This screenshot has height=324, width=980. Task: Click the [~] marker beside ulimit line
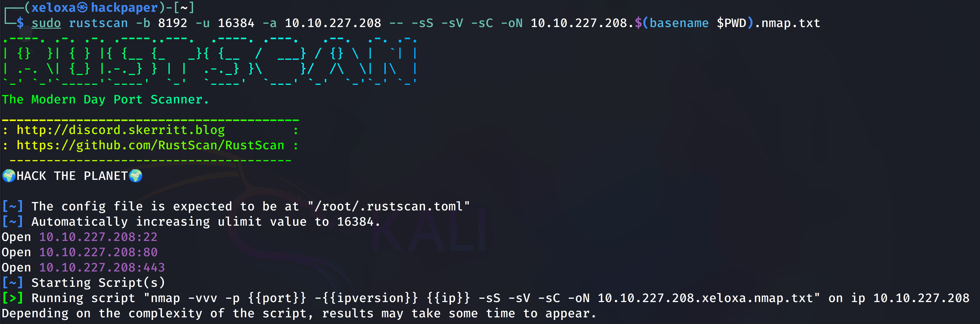(13, 221)
